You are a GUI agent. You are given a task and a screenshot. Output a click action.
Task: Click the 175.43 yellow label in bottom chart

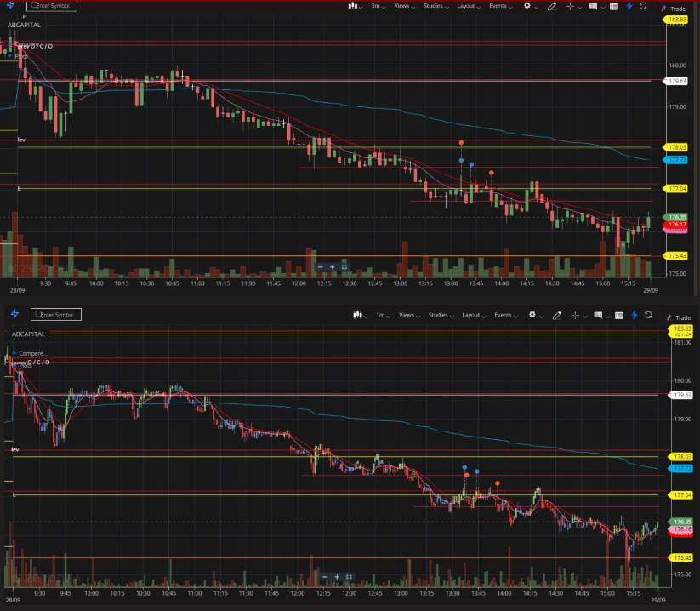(x=681, y=558)
